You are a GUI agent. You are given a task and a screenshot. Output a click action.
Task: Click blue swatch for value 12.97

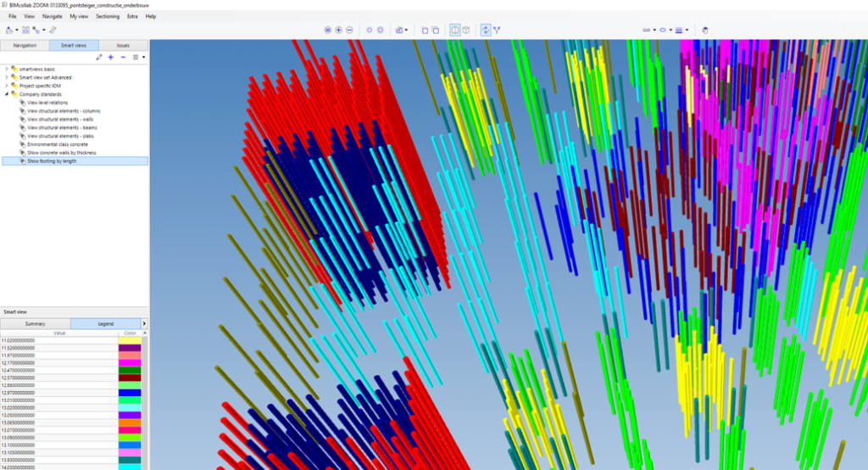point(130,393)
